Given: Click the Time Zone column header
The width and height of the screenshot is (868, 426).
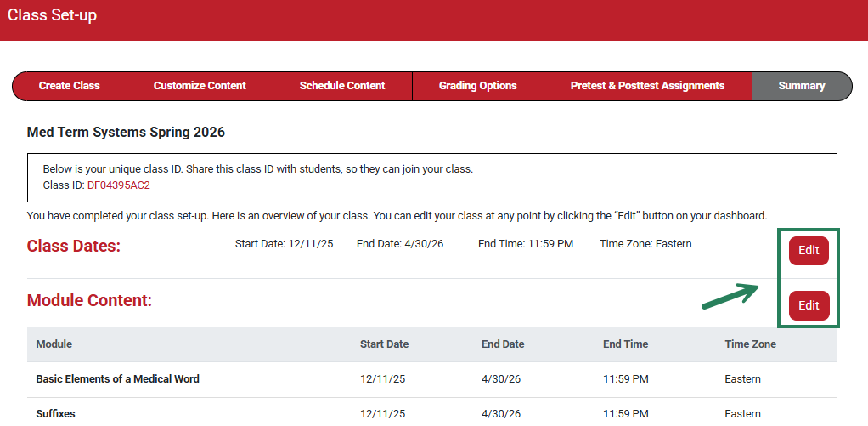Looking at the screenshot, I should 750,344.
